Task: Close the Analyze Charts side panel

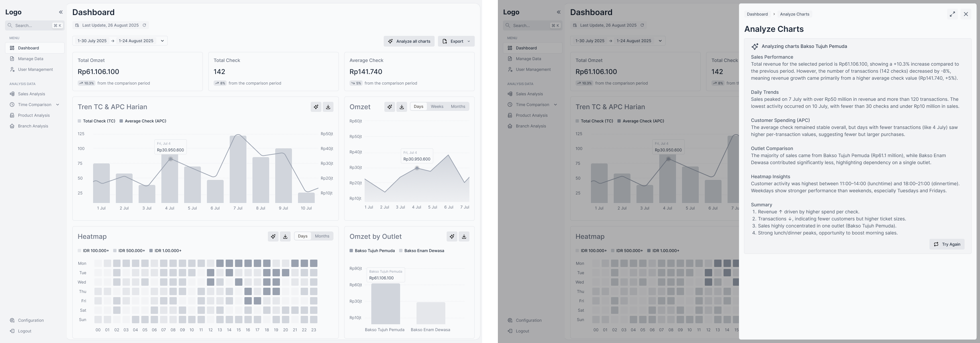Action: coord(966,14)
